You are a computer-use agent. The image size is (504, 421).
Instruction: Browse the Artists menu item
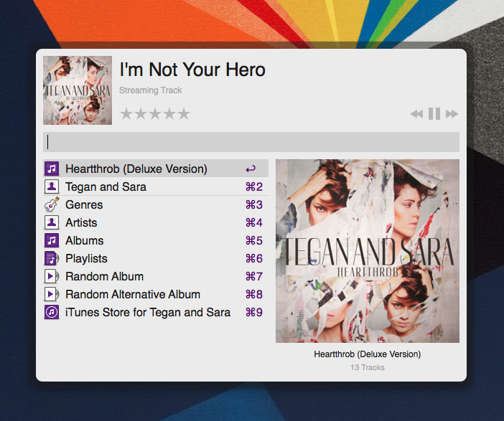tap(156, 222)
